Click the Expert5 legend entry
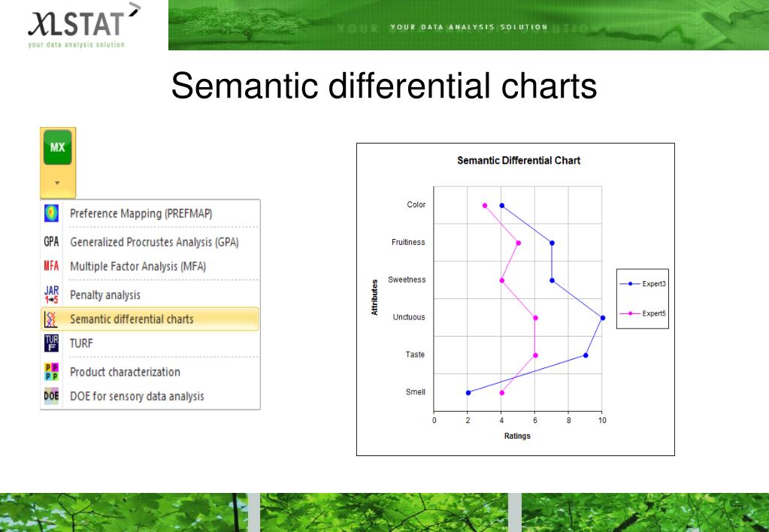Viewport: 769px width, 532px height. pyautogui.click(x=643, y=313)
